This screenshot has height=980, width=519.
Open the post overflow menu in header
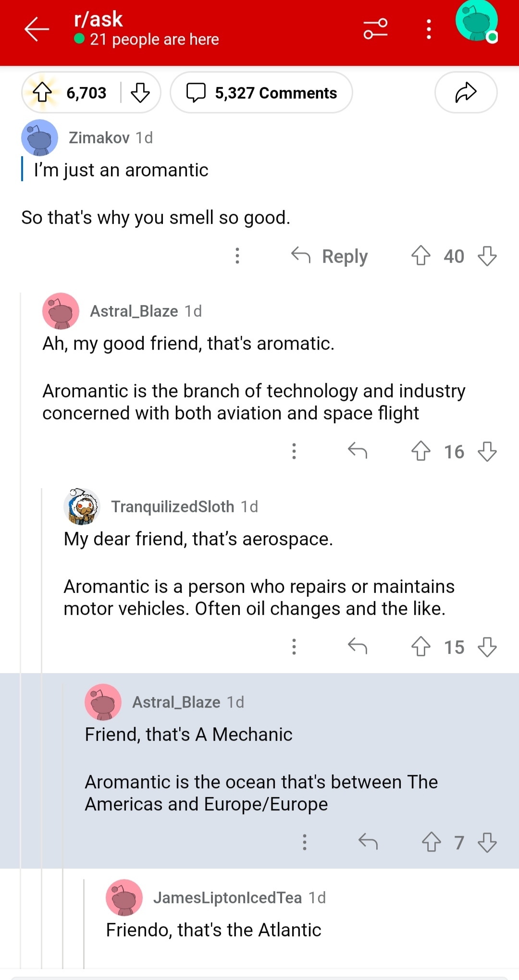point(429,29)
